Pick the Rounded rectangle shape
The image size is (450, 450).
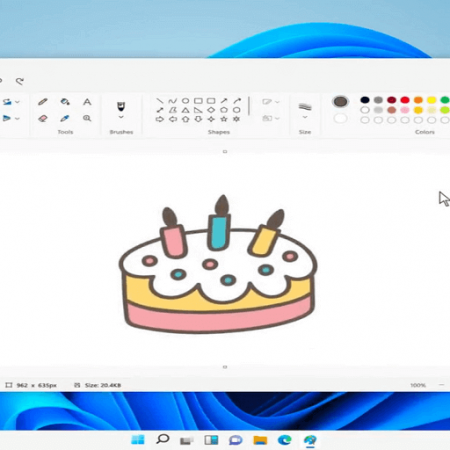pos(211,101)
